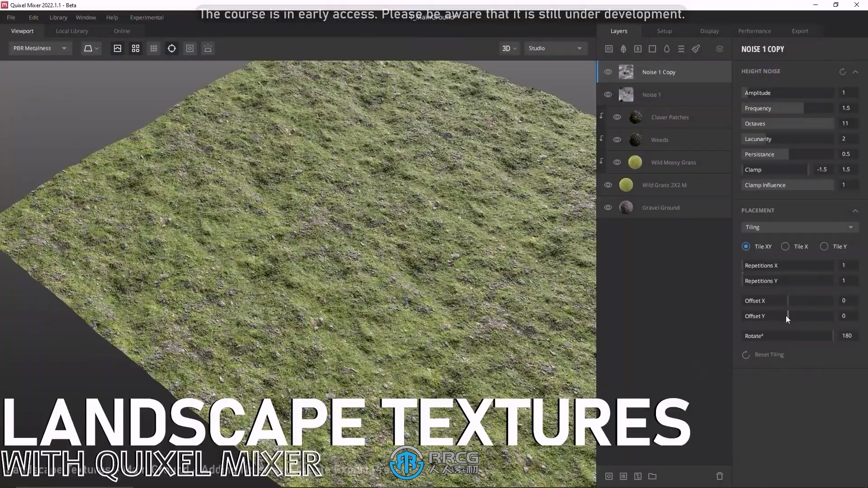Screen dimensions: 868x488
Task: Adjust the Persistance slider
Action: tap(788, 155)
